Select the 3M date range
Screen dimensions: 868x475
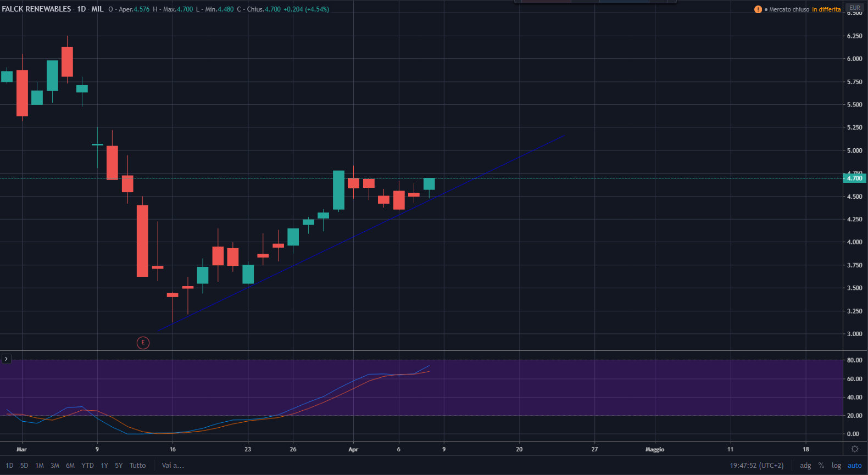(55, 466)
